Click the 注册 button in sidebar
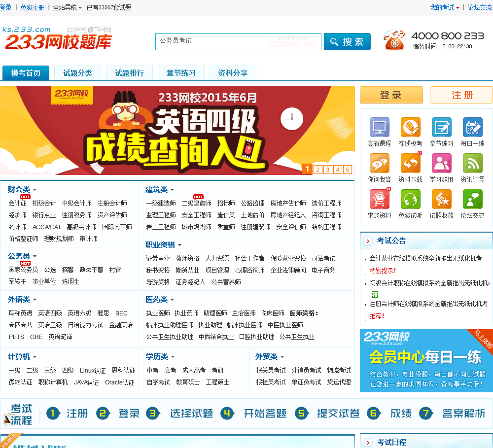The height and width of the screenshot is (448, 493). 461,95
